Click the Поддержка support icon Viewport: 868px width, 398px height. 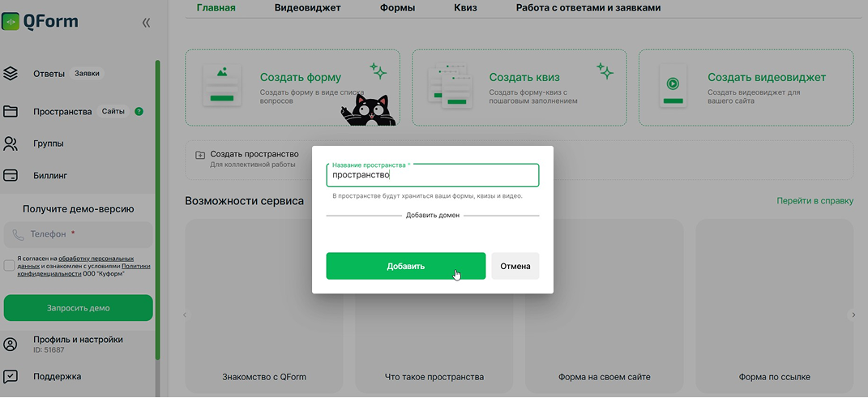(11, 376)
